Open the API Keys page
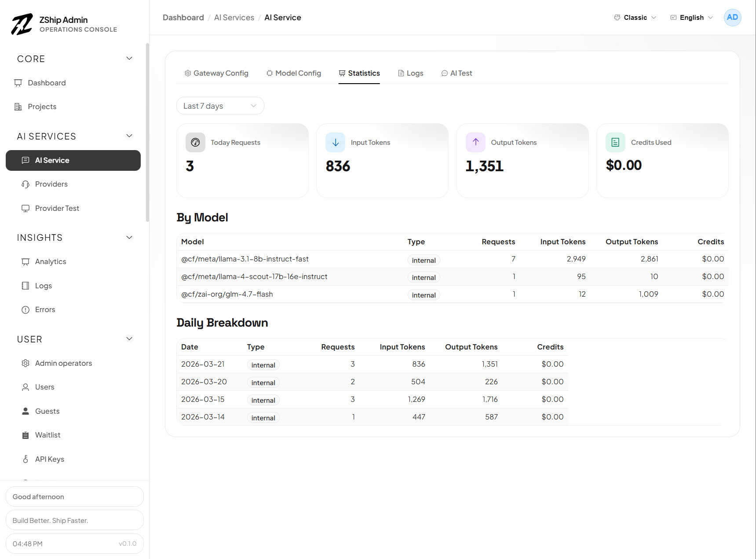 50,459
